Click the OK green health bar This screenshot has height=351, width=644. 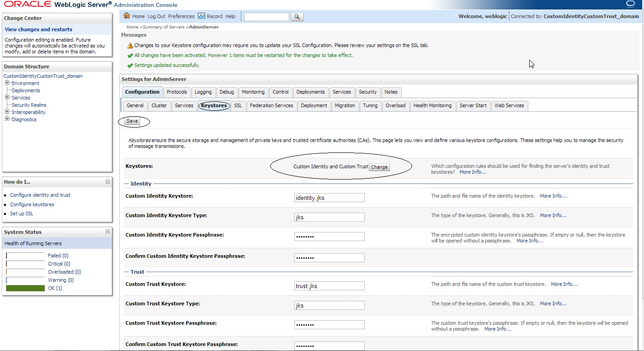pos(25,288)
